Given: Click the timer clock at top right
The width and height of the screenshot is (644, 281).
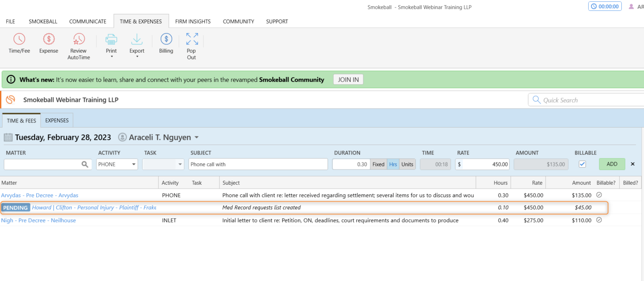Looking at the screenshot, I should (x=605, y=7).
